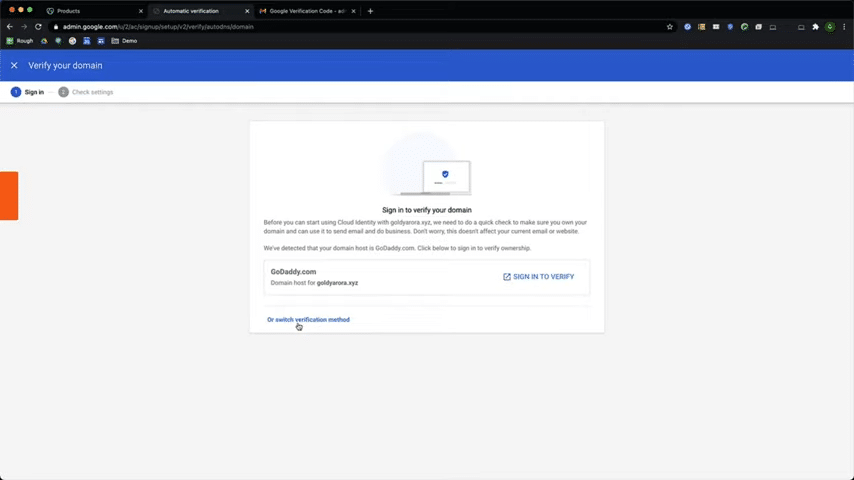Click the blue circle extension icon

point(687,27)
